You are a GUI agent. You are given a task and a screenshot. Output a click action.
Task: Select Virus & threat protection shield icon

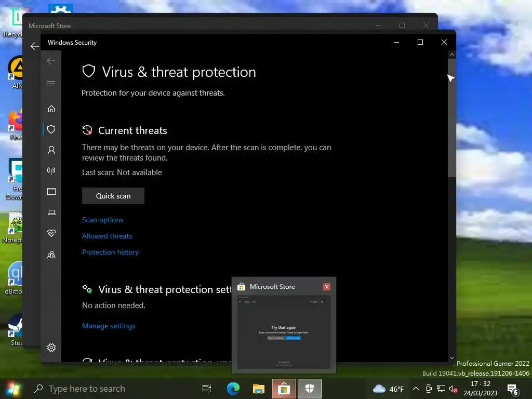point(51,129)
